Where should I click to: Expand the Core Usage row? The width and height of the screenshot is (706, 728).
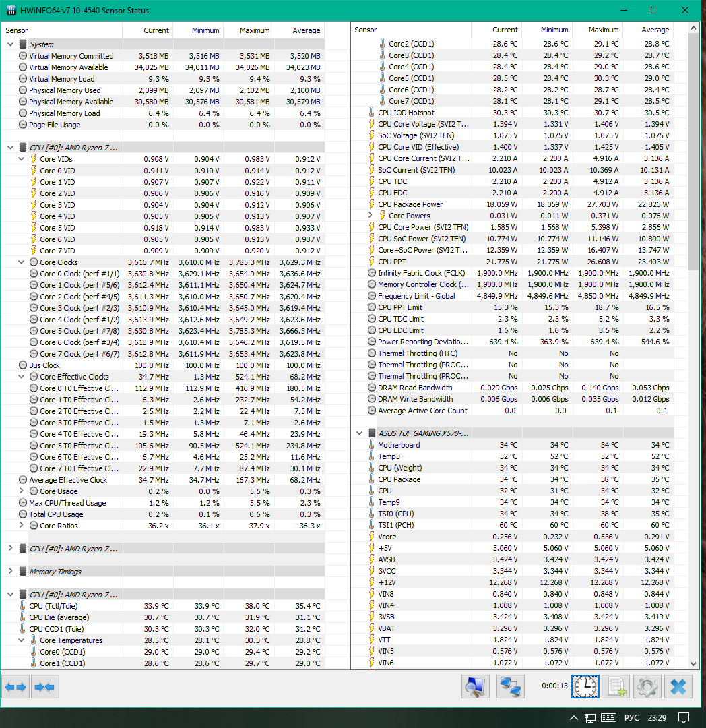pos(22,491)
